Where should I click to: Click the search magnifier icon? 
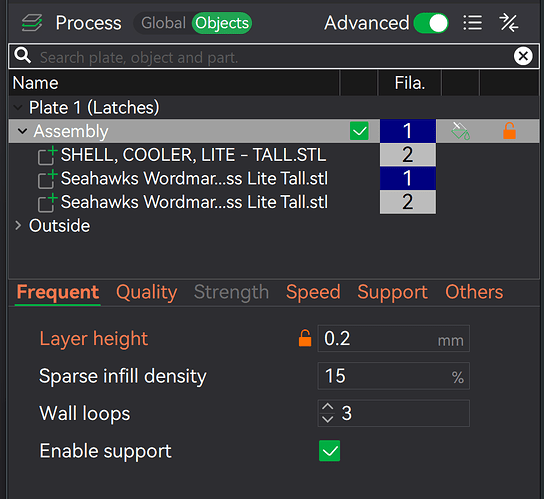point(23,56)
